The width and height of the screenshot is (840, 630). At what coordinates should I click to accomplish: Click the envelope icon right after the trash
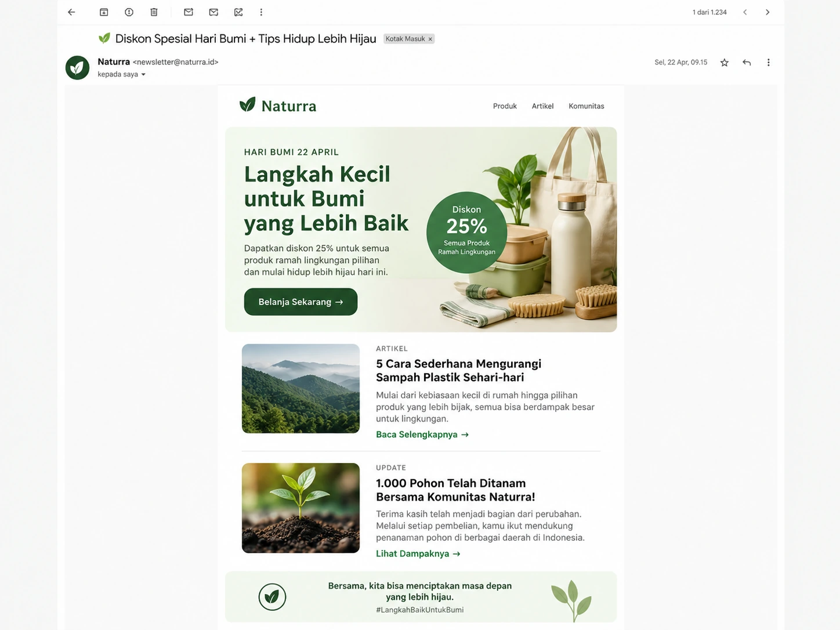click(x=189, y=12)
